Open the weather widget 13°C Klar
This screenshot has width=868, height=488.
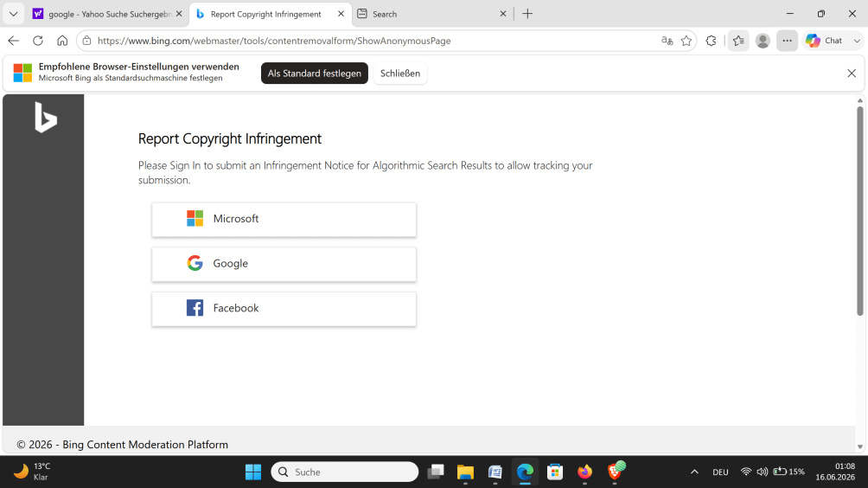click(x=32, y=472)
